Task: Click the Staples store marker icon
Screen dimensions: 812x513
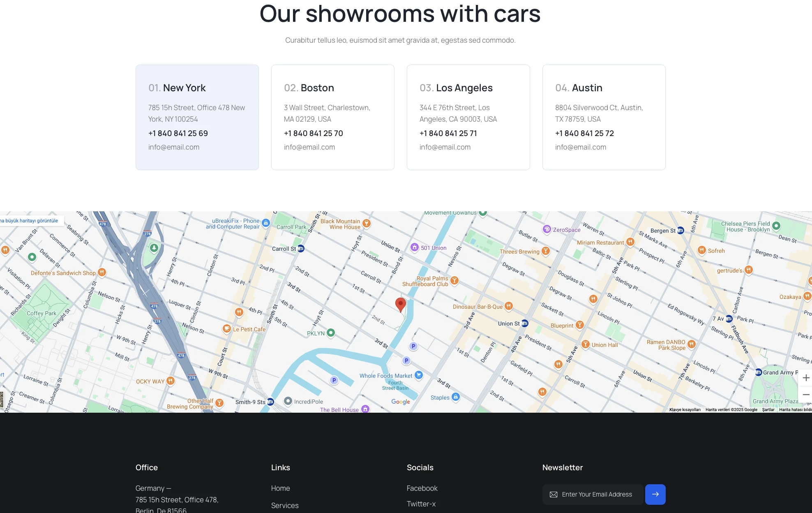Action: click(x=455, y=397)
